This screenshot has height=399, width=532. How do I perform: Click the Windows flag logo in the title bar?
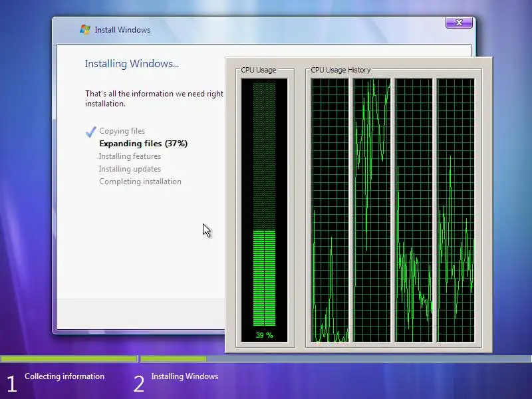click(x=85, y=29)
